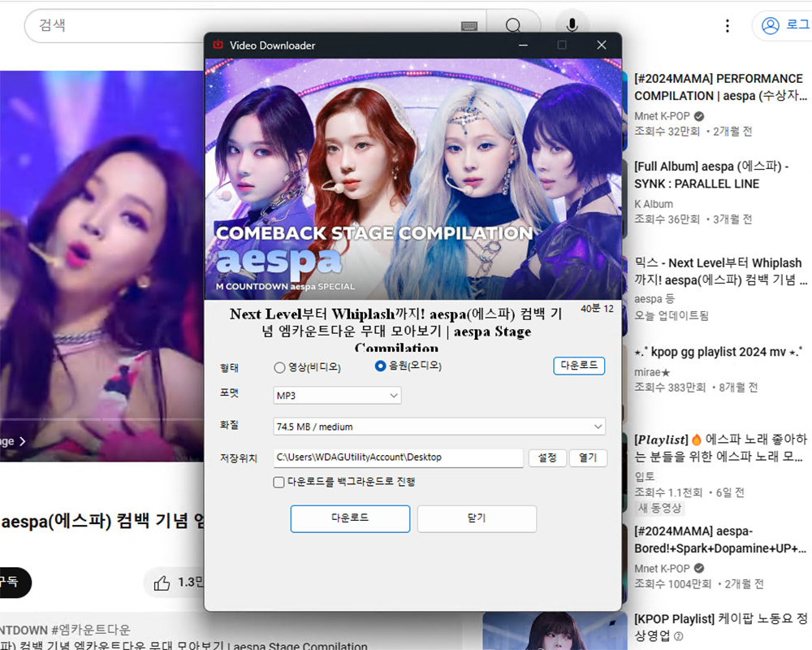Open the on-screen keyboard icon in search
This screenshot has height=650, width=812.
pos(469,26)
